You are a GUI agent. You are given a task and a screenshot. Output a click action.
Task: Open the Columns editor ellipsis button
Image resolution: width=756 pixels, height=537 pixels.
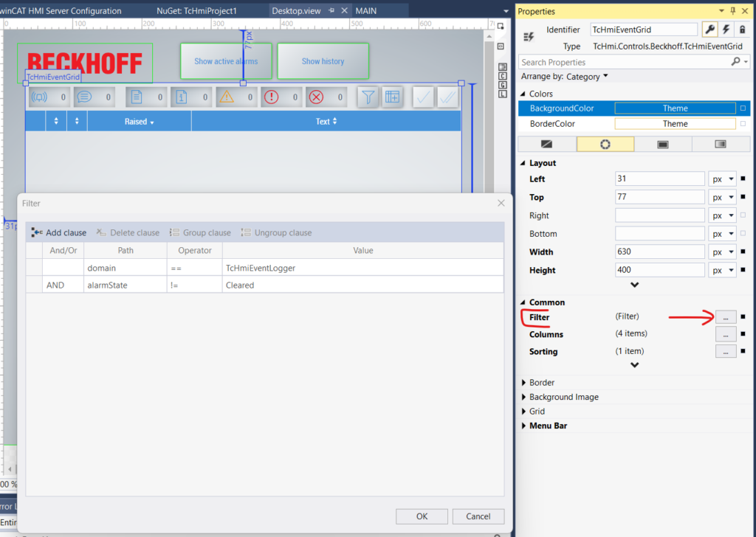coord(726,334)
